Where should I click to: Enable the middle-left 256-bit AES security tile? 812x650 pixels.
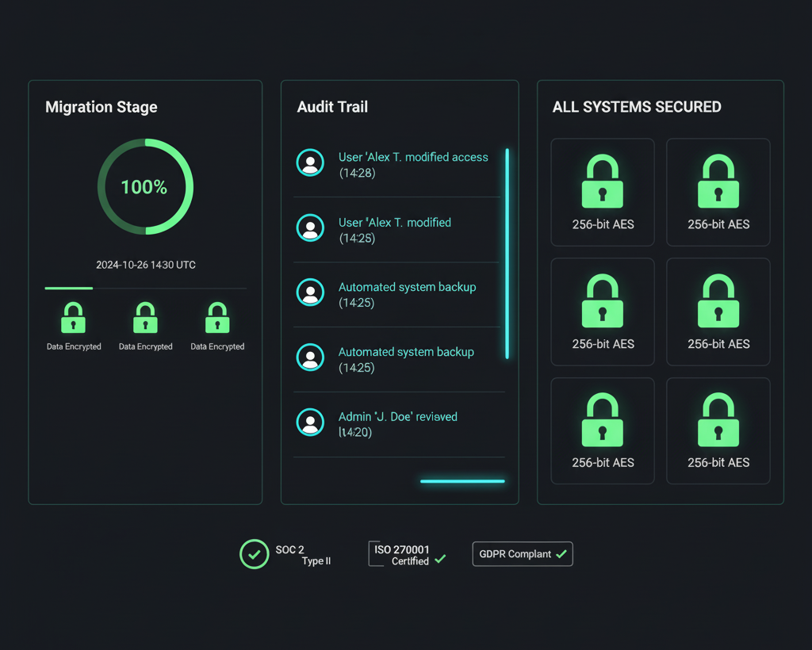point(602,300)
